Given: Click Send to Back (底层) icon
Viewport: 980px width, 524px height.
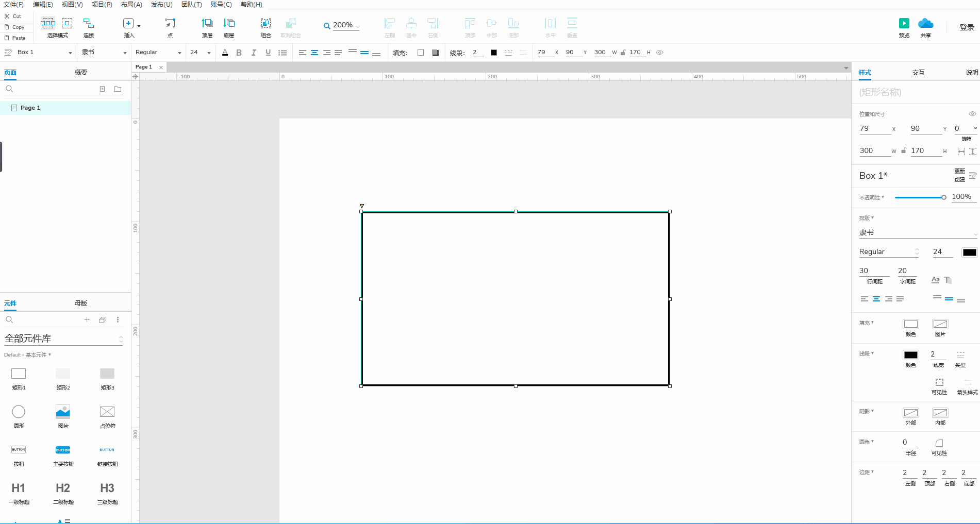Looking at the screenshot, I should pyautogui.click(x=229, y=24).
